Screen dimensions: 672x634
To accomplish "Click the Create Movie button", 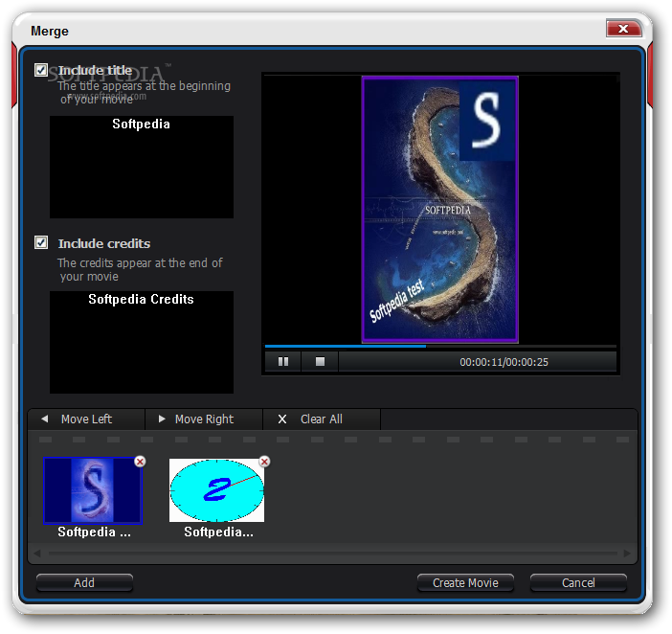I will point(465,582).
